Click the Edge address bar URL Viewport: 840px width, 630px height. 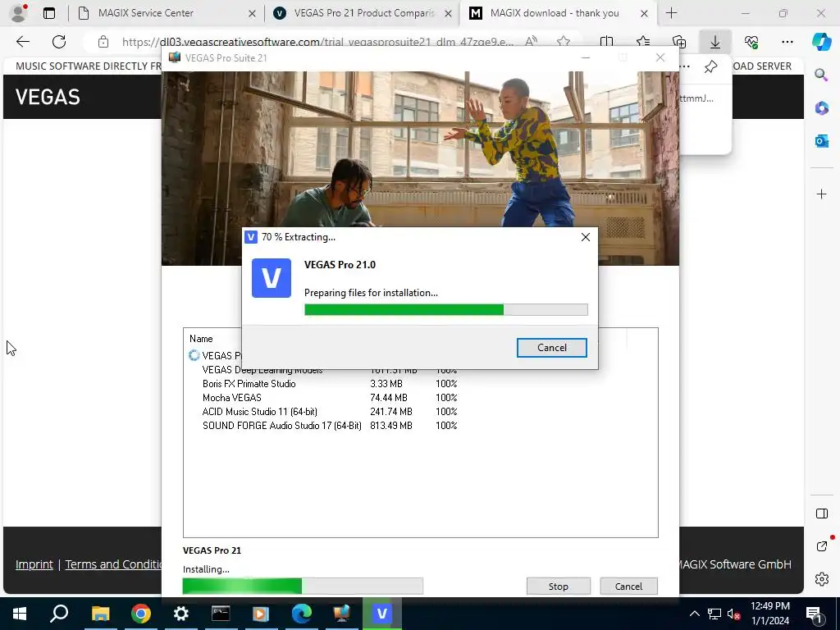317,42
